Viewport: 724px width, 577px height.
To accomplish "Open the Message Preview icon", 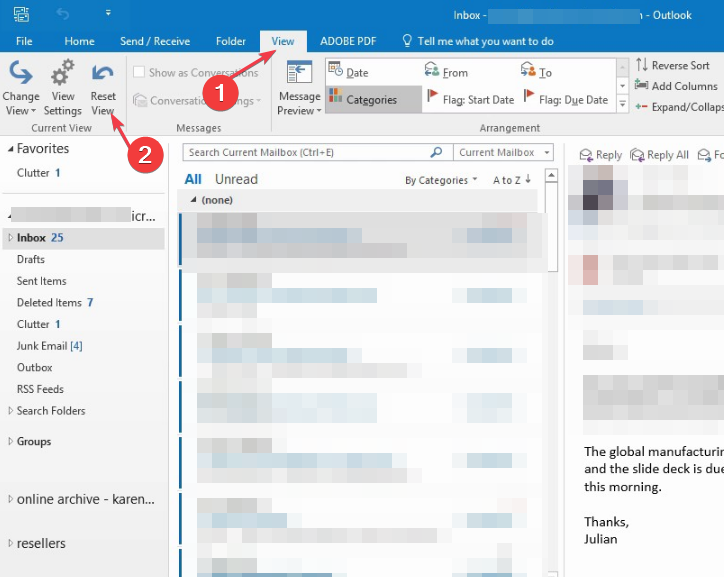I will pyautogui.click(x=299, y=75).
